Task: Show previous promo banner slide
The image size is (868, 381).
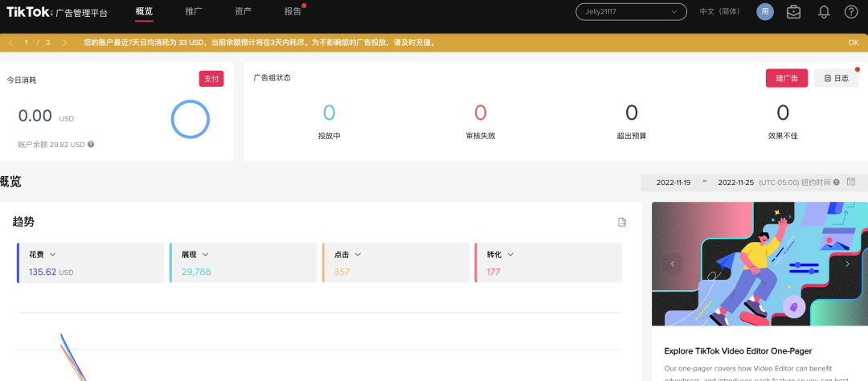Action: (x=673, y=264)
